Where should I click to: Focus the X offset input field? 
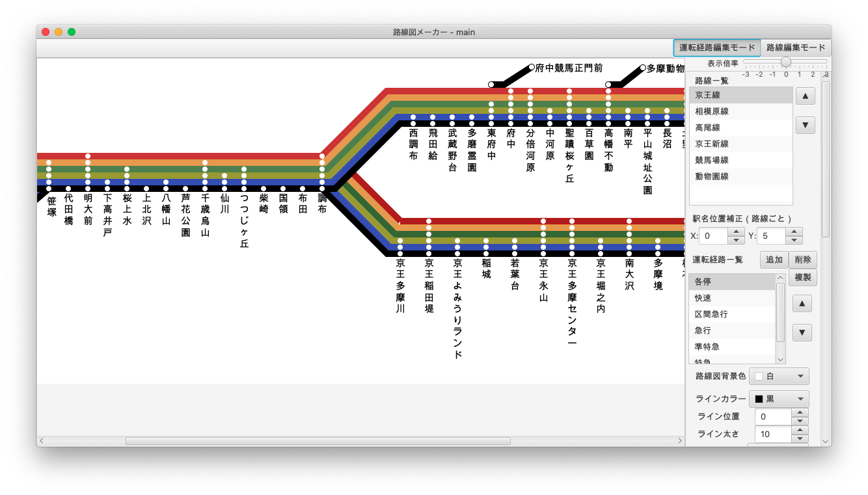(714, 235)
